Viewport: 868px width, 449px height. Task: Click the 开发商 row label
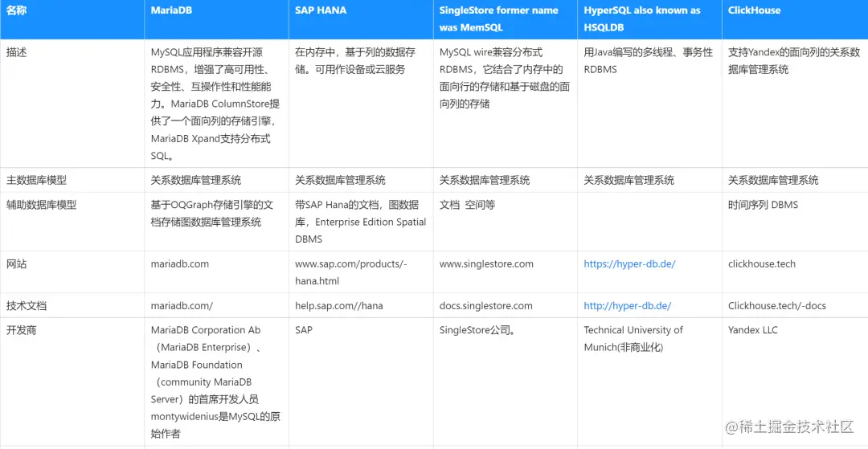pyautogui.click(x=21, y=330)
